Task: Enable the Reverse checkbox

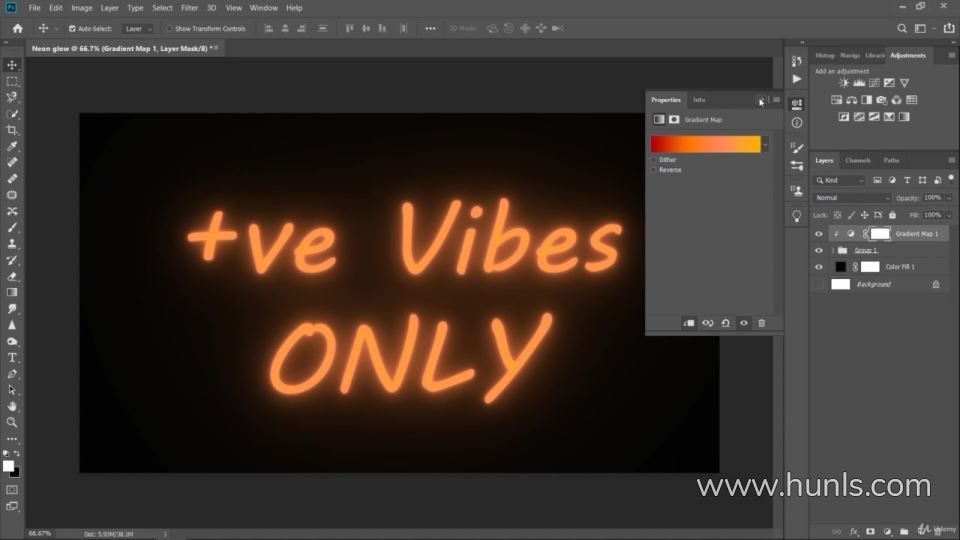Action: click(x=654, y=170)
